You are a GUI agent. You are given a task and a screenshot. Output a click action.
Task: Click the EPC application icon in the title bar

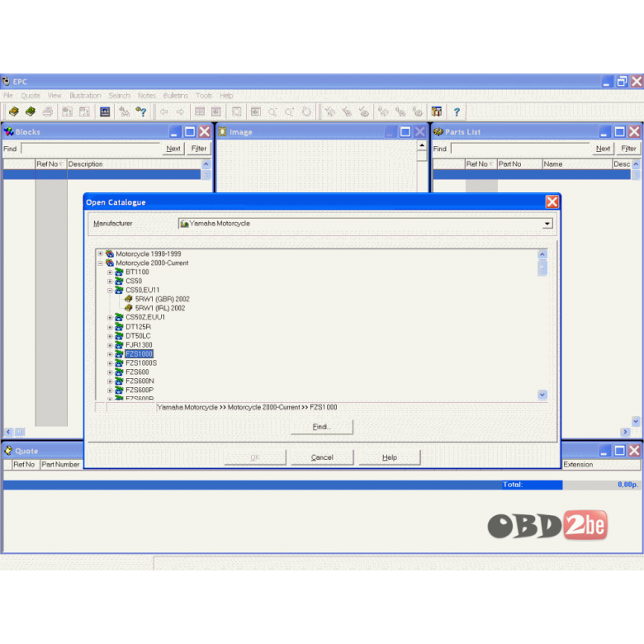pyautogui.click(x=5, y=81)
